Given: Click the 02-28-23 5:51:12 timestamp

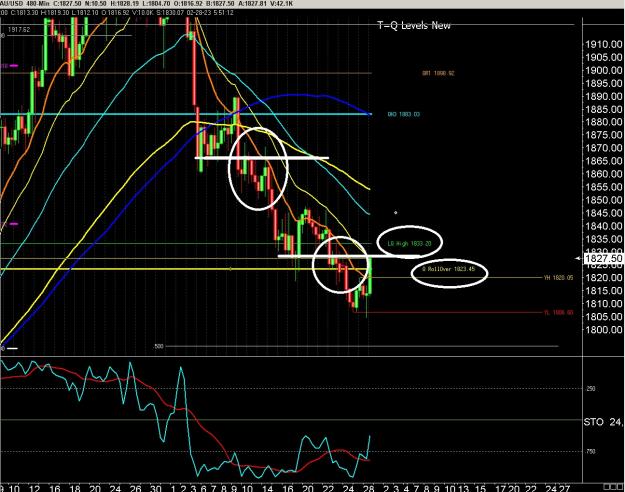Looking at the screenshot, I should click(x=210, y=12).
